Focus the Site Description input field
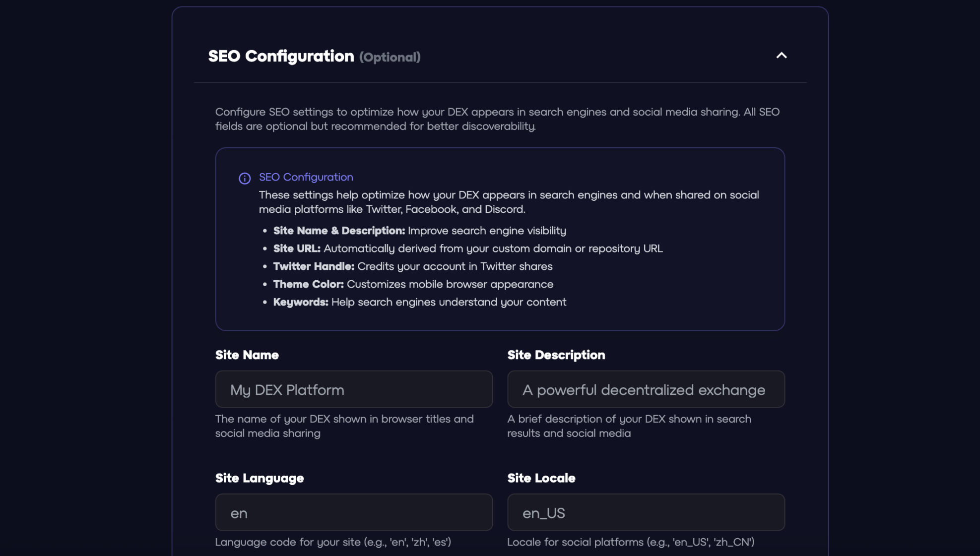The height and width of the screenshot is (556, 980). (646, 389)
